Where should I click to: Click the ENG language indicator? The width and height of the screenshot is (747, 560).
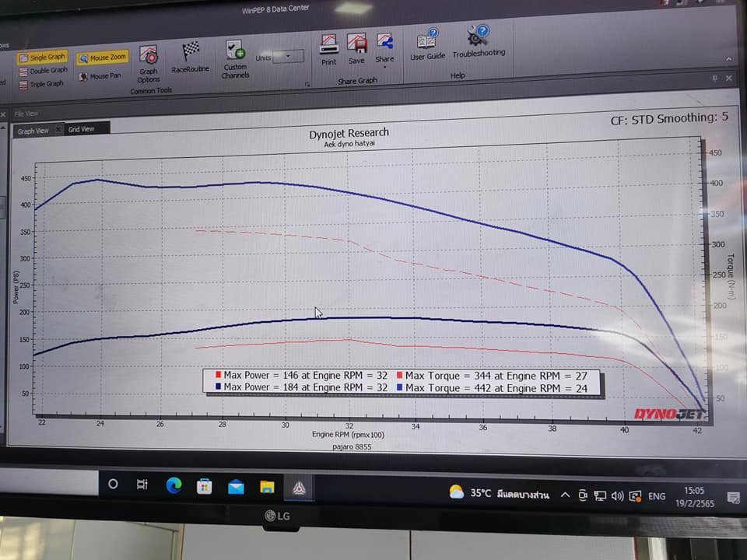coord(657,496)
